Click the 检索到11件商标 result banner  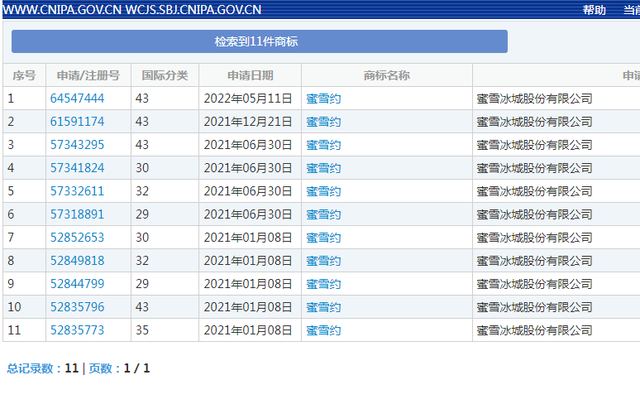[x=260, y=41]
